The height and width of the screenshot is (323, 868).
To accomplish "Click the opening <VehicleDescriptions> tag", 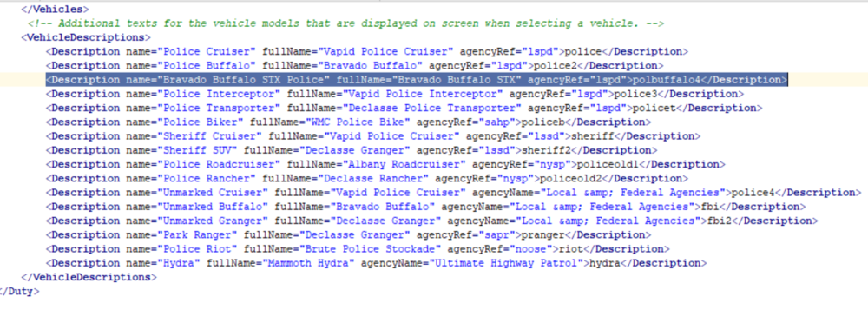I will tap(85, 37).
